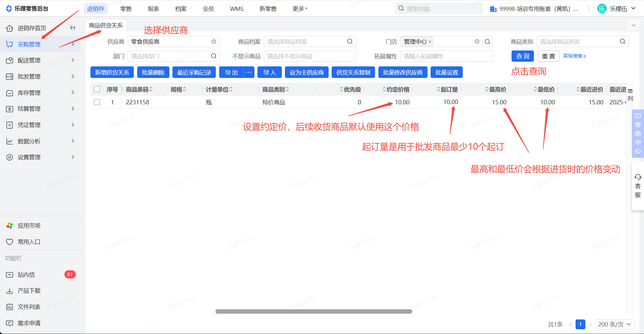
Task: Sort by the 约定价格 column header
Action: pos(396,89)
